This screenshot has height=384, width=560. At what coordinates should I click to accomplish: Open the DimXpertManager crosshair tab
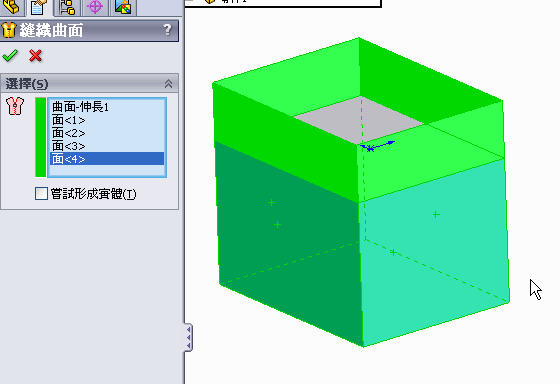point(95,7)
